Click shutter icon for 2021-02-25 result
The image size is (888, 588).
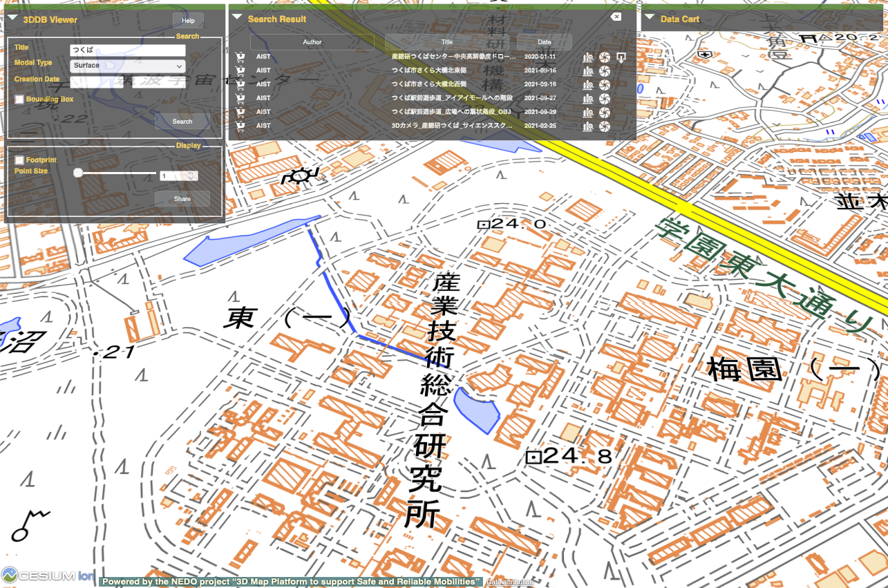tap(605, 126)
